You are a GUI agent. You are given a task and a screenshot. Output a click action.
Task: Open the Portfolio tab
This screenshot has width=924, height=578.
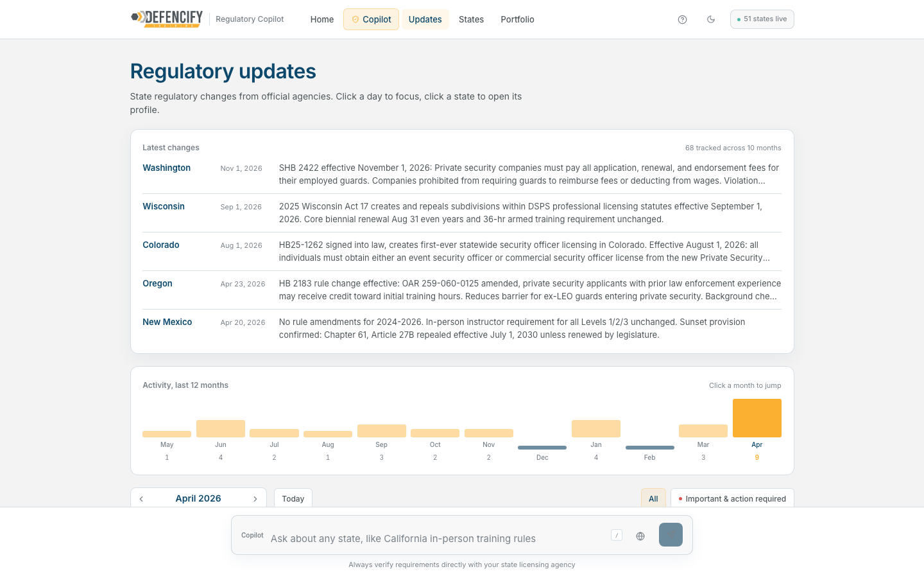pyautogui.click(x=517, y=19)
